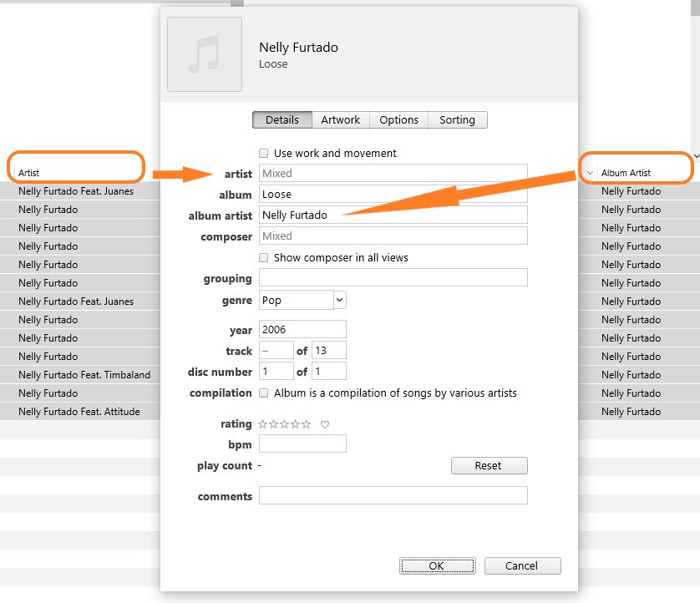Viewport: 700px width, 603px height.
Task: Cancel the song info dialog
Action: tap(522, 565)
